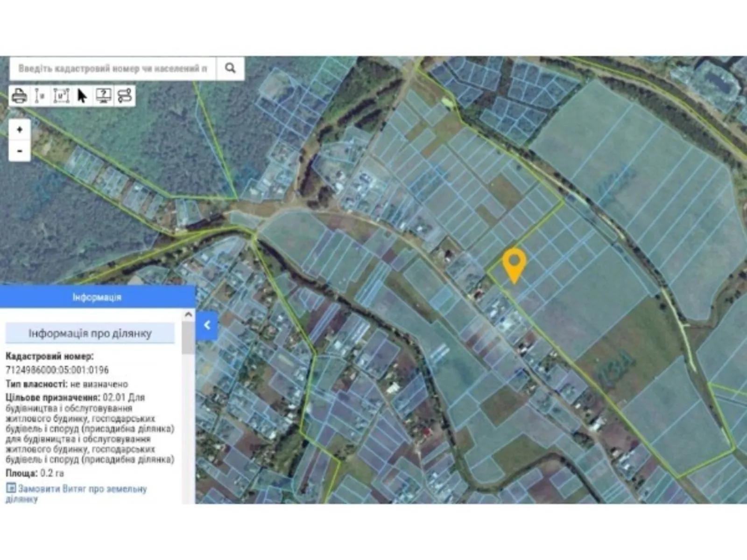Select the distance measurement tool
The image size is (747, 560).
pyautogui.click(x=40, y=96)
